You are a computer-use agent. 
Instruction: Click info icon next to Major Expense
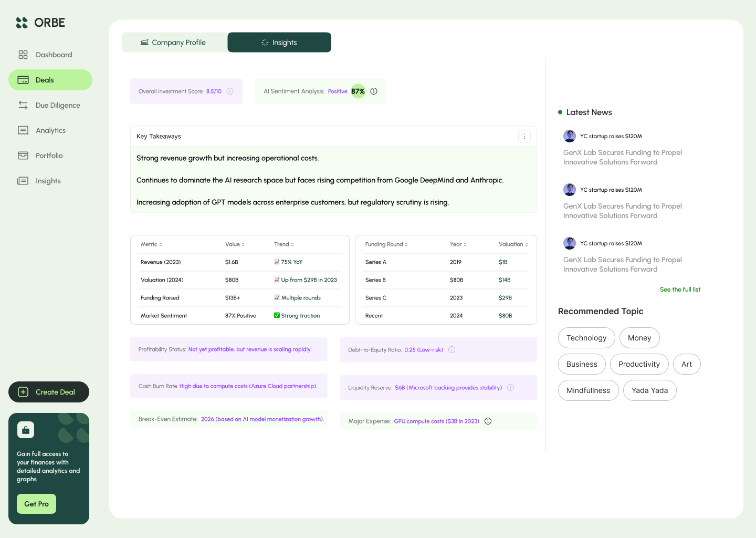(488, 421)
